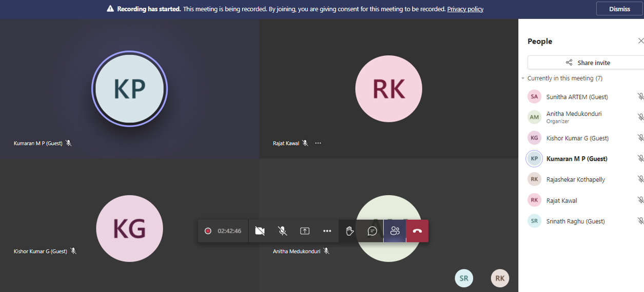This screenshot has width=644, height=292.
Task: Click muted mic icon beside Rajashekar Kothapelly
Action: 640,179
